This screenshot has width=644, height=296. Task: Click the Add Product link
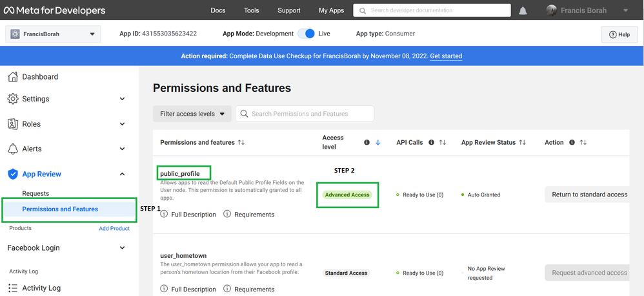tap(114, 228)
